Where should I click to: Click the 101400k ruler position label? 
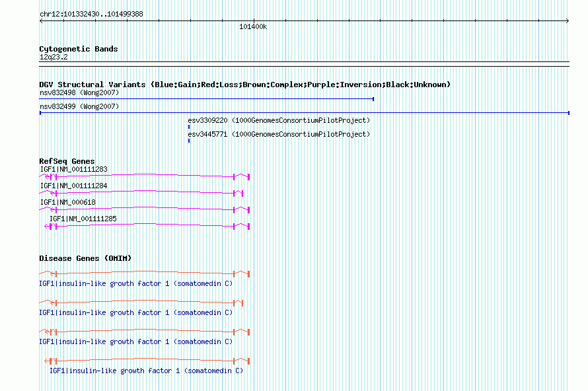tap(253, 26)
